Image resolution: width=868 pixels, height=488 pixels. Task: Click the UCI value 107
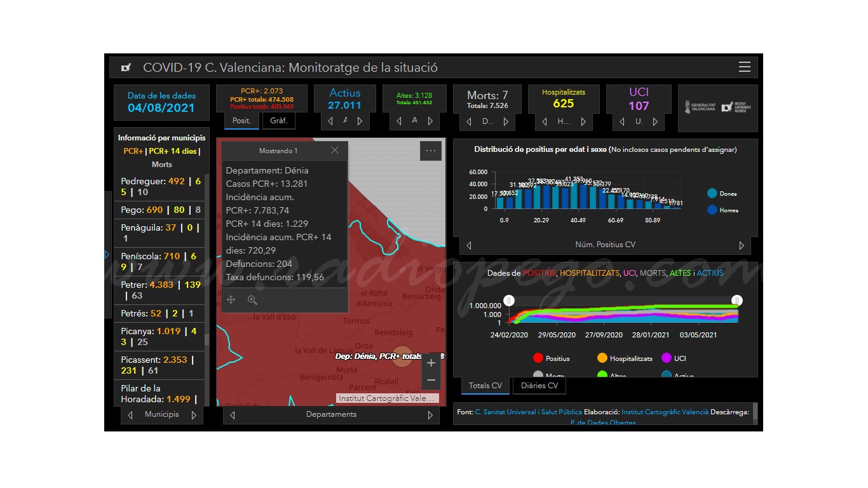click(x=639, y=106)
